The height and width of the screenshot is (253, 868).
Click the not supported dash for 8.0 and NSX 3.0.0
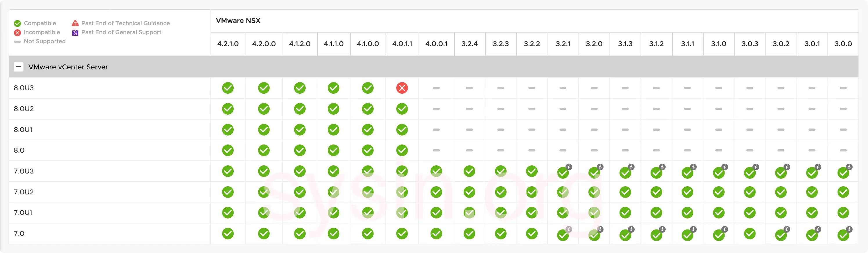tap(843, 150)
